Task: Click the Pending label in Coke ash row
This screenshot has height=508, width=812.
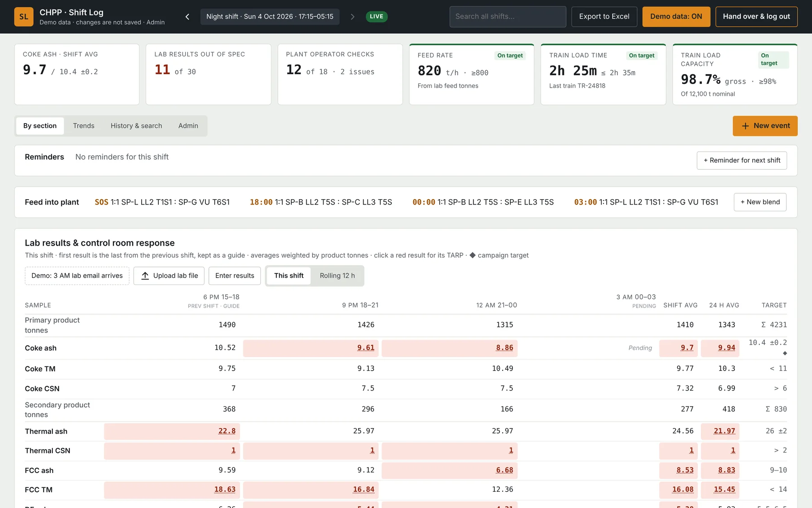Action: (x=640, y=348)
